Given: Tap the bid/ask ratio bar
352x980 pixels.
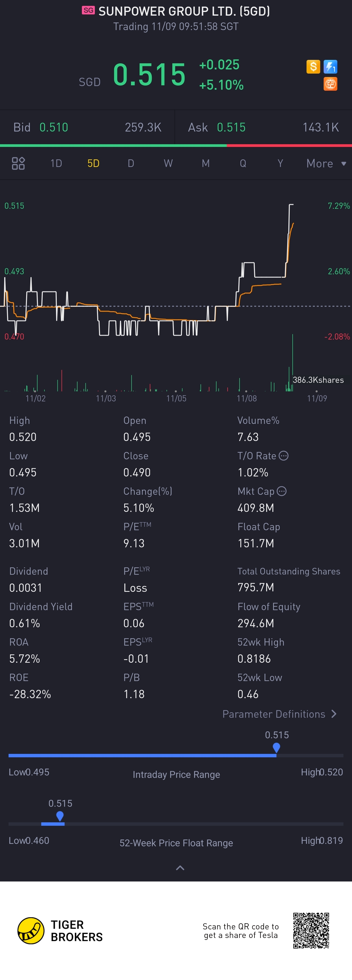Looking at the screenshot, I should tap(176, 145).
